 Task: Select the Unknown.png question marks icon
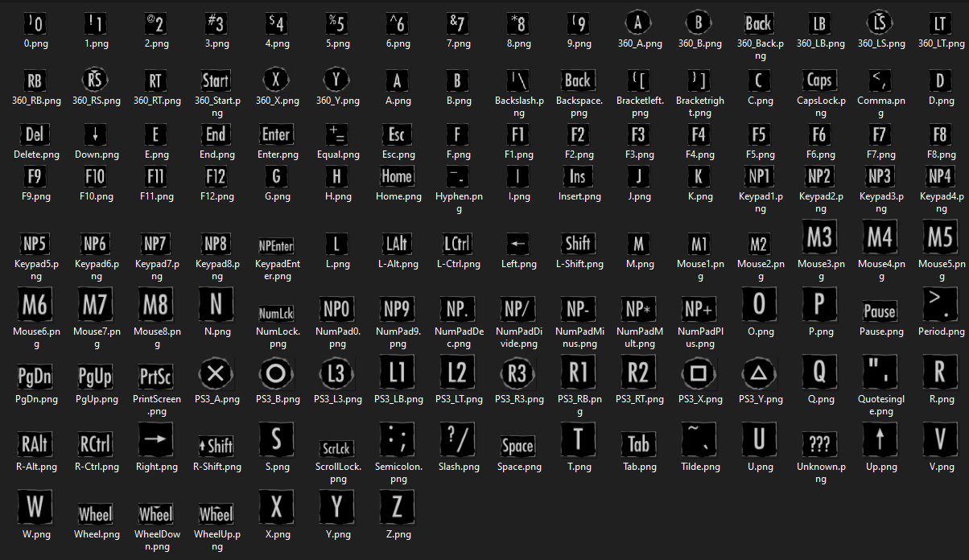pyautogui.click(x=819, y=445)
